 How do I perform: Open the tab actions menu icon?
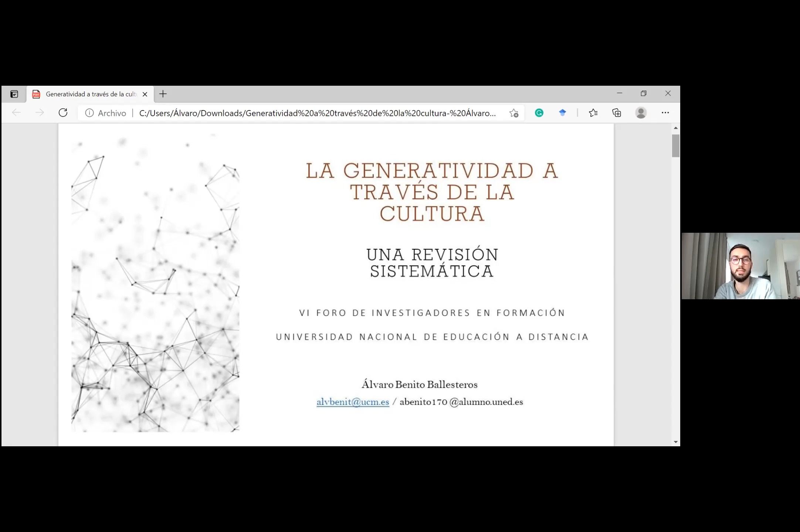click(14, 94)
